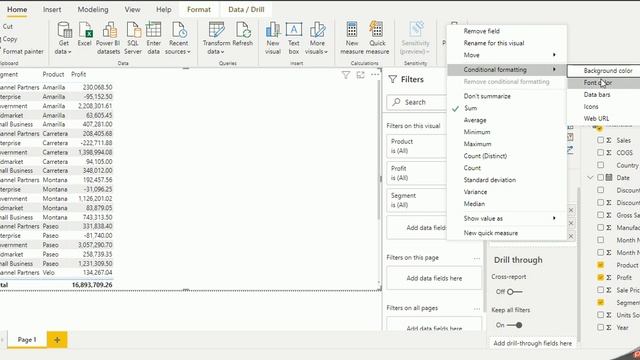Select Don't summarize option
Screen dimensions: 640x360
click(506, 96)
